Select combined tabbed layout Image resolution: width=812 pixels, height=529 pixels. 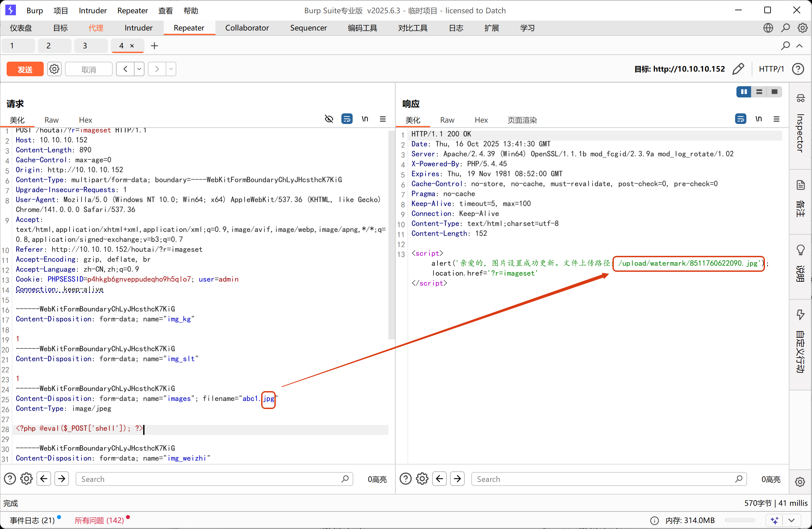[x=775, y=91]
